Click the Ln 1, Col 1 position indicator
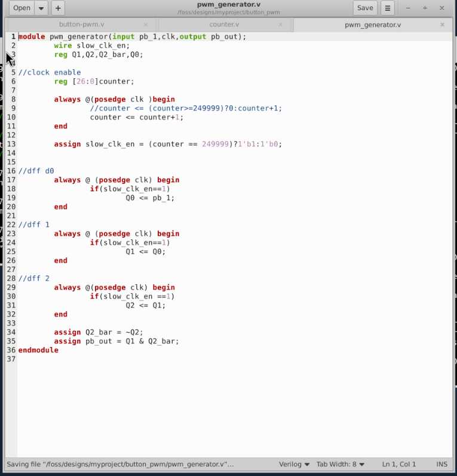The image size is (457, 476). point(399,464)
